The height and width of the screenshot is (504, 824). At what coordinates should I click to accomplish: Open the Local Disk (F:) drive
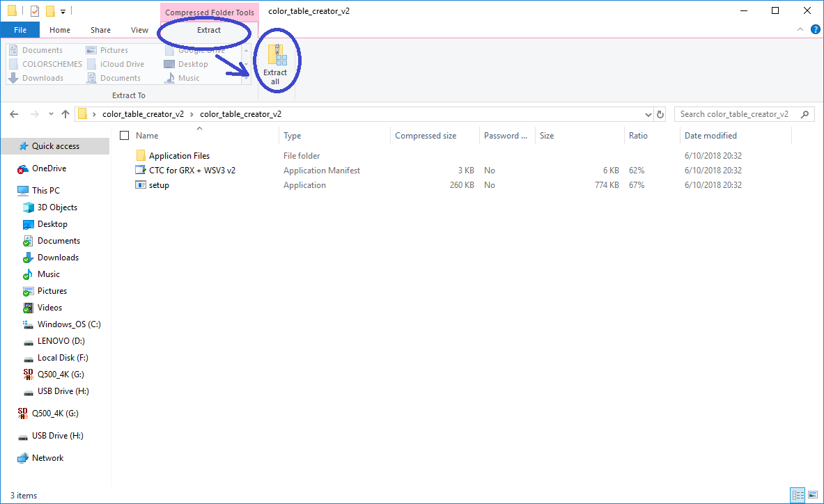[x=63, y=358]
